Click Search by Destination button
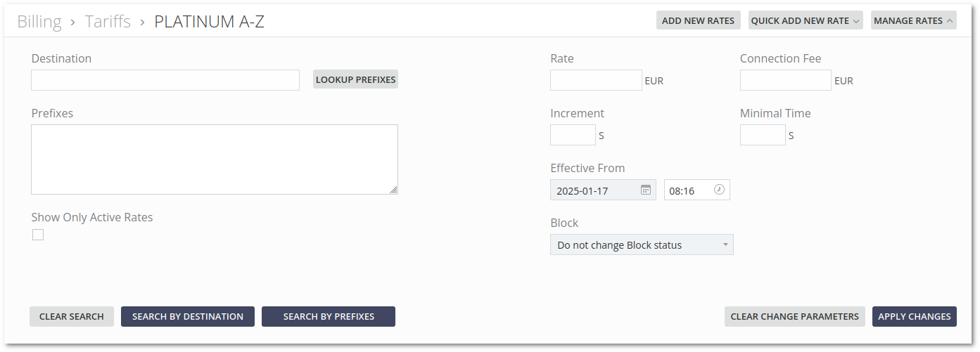This screenshot has width=980, height=352. point(188,316)
